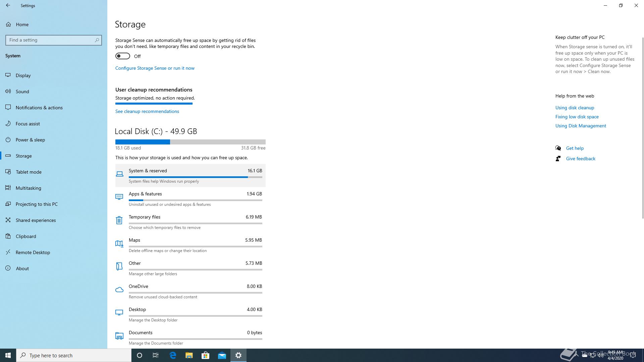Open Cortana from the taskbar
The image size is (644, 362).
140,355
